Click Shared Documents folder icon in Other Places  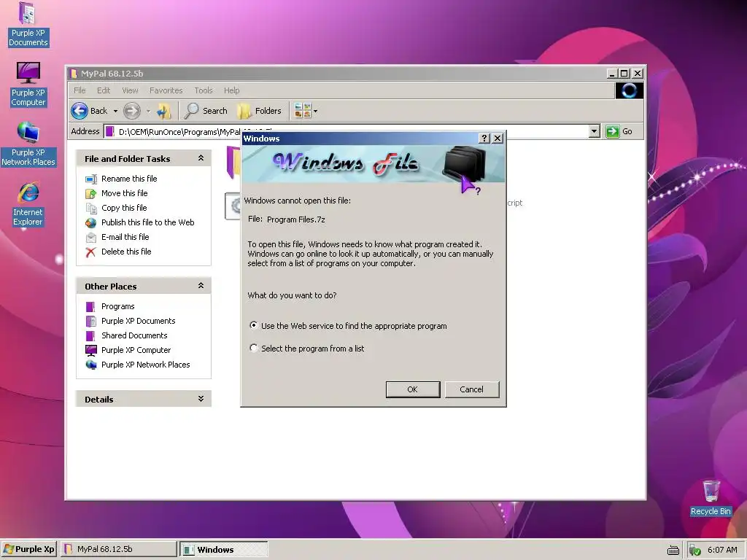(90, 335)
